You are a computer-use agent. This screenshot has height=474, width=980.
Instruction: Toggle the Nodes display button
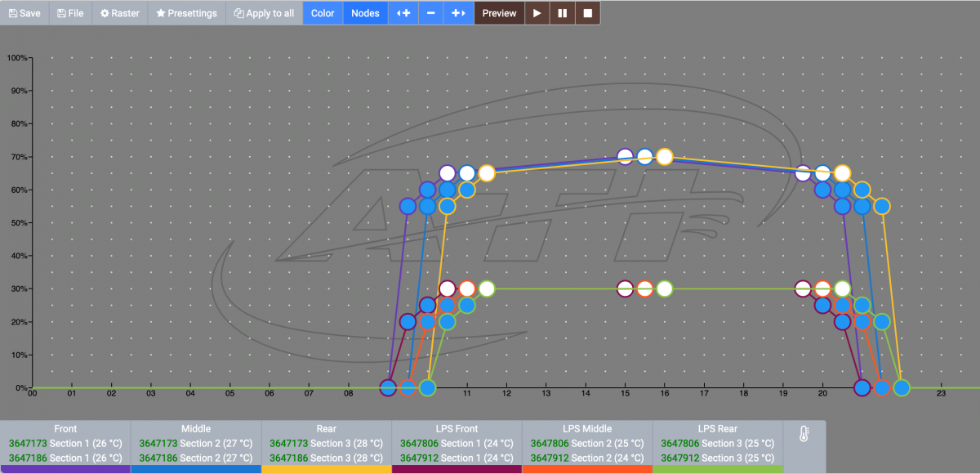tap(365, 13)
